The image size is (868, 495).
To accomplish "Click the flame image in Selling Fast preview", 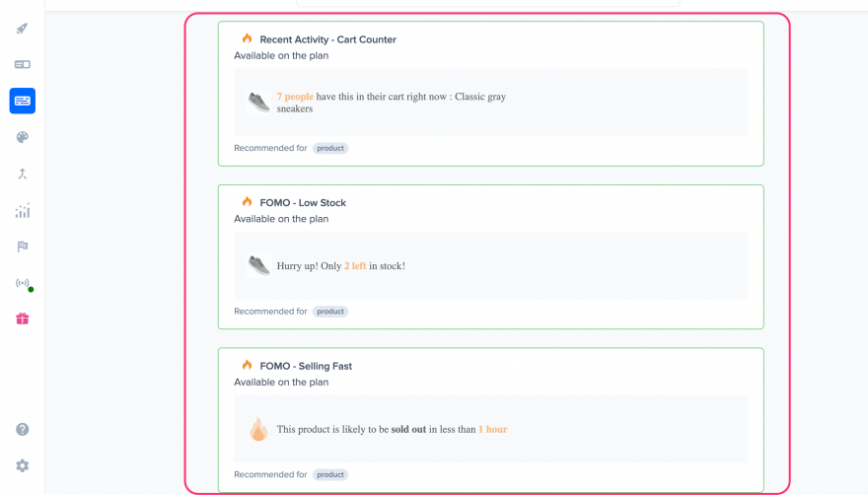I will (x=258, y=429).
